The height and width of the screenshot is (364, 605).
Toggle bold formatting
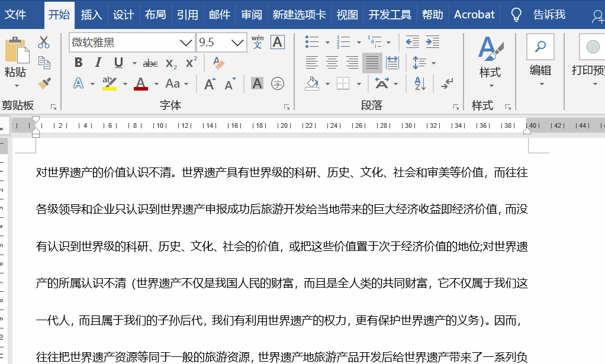click(79, 63)
